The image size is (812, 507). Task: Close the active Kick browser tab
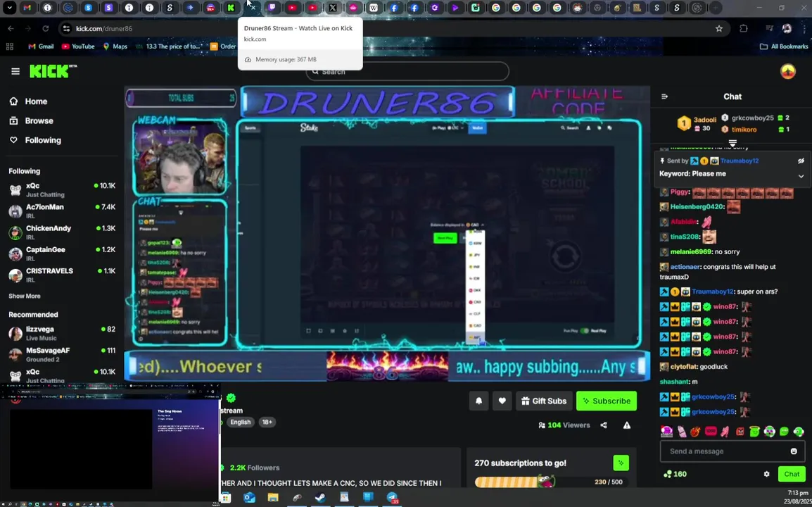coord(252,8)
